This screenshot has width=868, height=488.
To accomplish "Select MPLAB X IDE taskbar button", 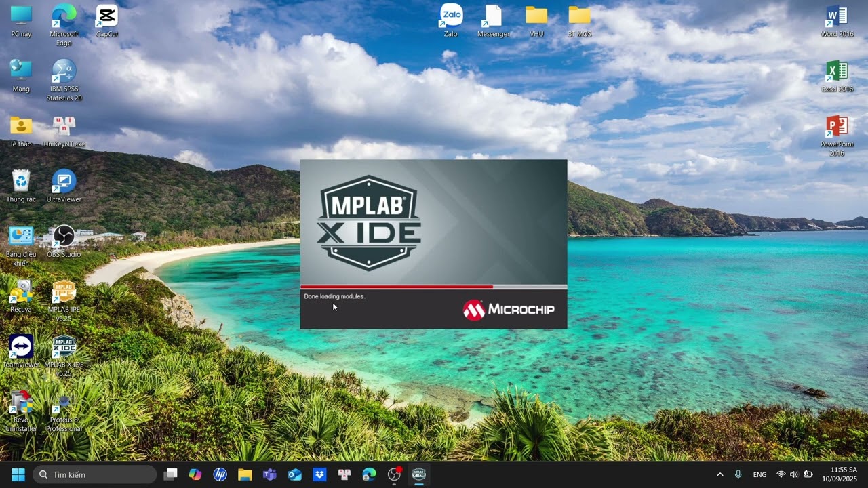I will point(418,474).
